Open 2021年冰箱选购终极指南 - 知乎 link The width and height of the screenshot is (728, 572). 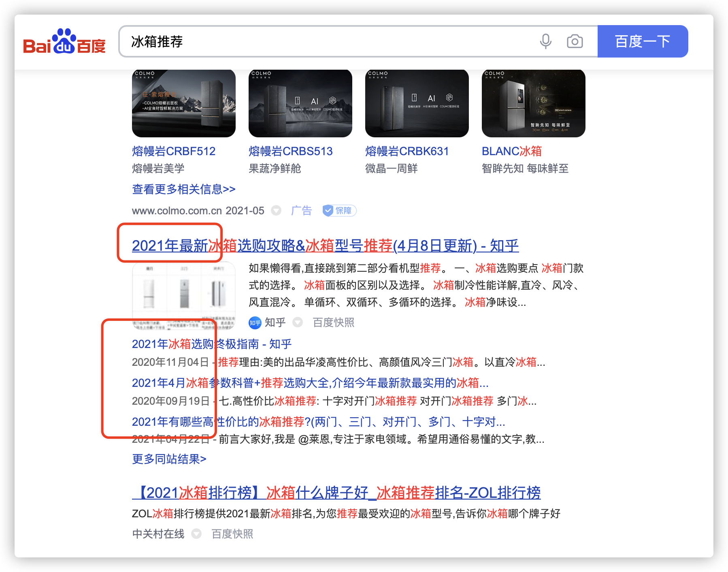tap(212, 344)
